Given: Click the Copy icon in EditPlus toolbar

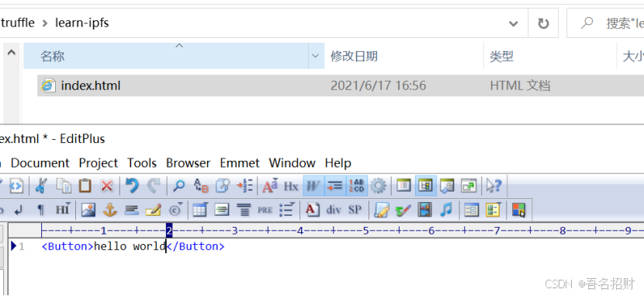Looking at the screenshot, I should click(x=64, y=186).
